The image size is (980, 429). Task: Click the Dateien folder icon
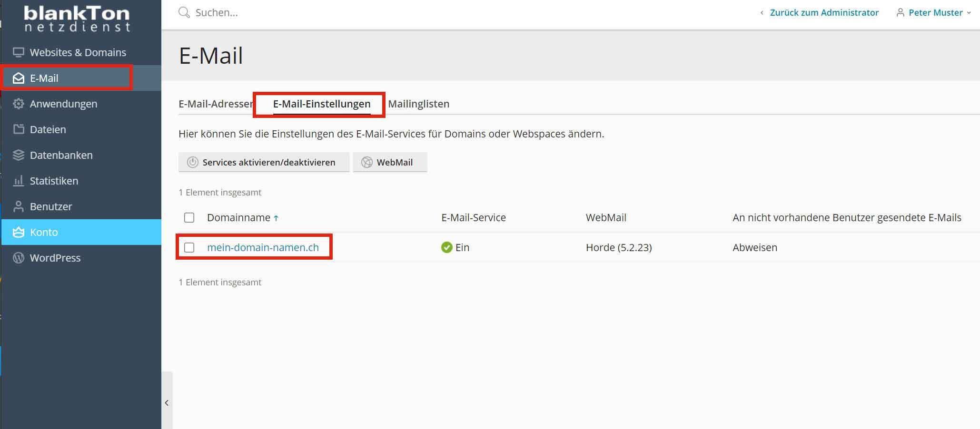point(19,129)
